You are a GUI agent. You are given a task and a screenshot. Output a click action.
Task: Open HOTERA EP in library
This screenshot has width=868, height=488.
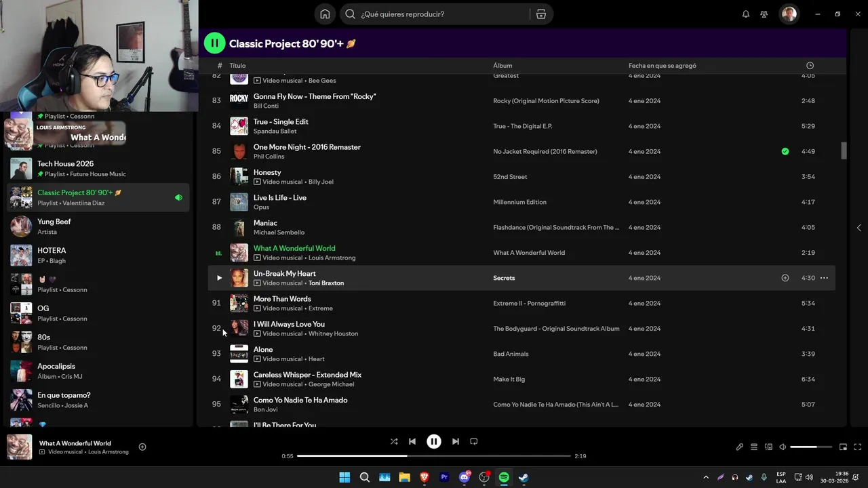[99, 256]
